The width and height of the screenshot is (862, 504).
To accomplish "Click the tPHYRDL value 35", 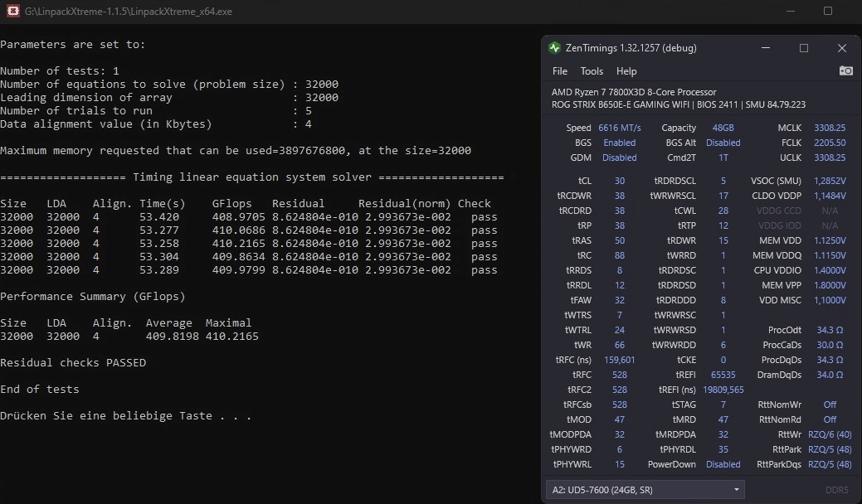I will point(723,449).
